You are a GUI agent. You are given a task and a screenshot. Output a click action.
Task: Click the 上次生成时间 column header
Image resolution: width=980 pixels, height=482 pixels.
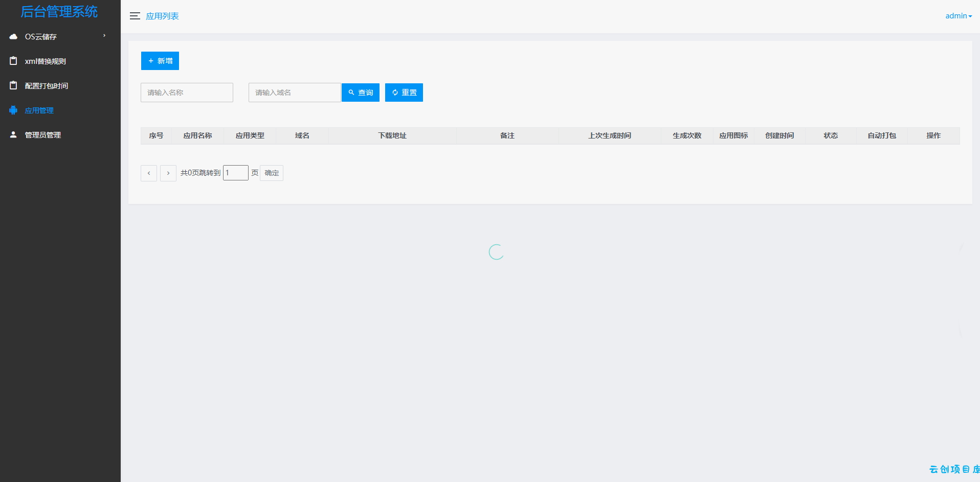tap(610, 135)
